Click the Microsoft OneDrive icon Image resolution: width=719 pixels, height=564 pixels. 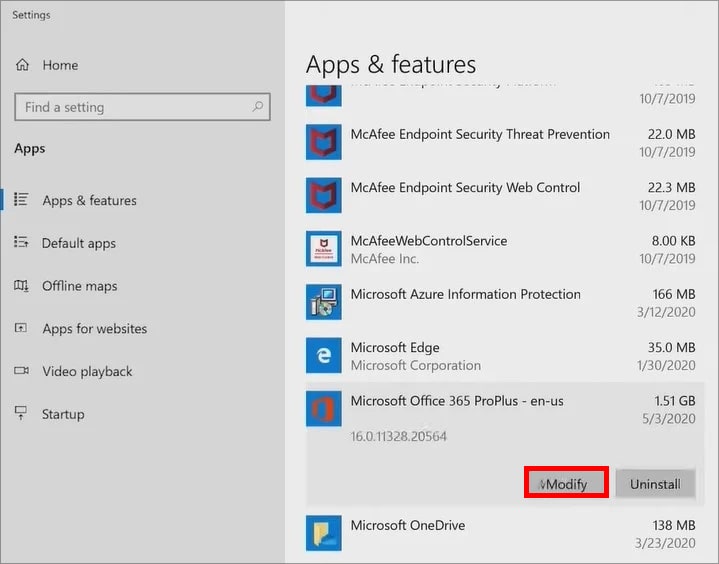pyautogui.click(x=324, y=533)
